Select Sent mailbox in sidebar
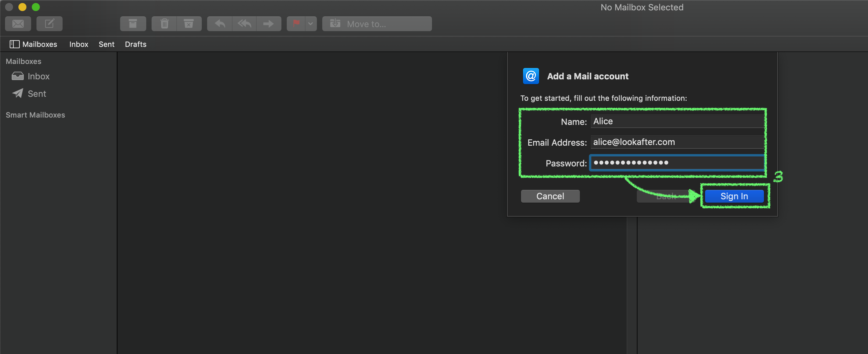868x354 pixels. [37, 94]
